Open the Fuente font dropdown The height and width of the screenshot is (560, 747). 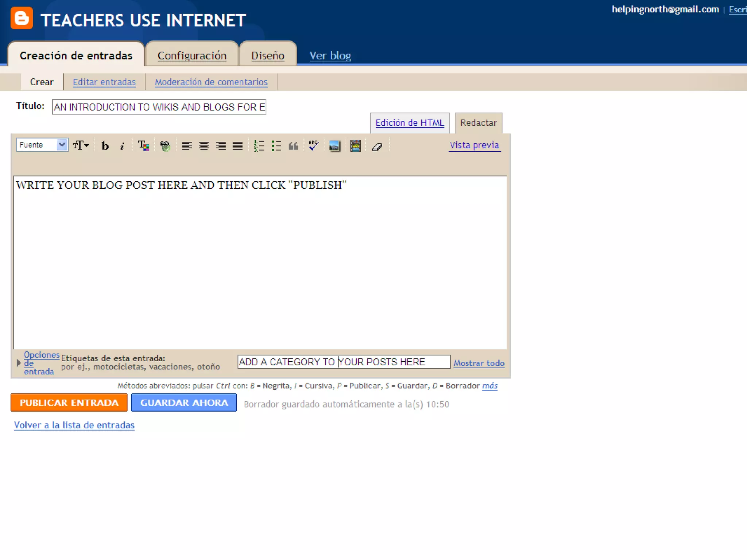[42, 145]
